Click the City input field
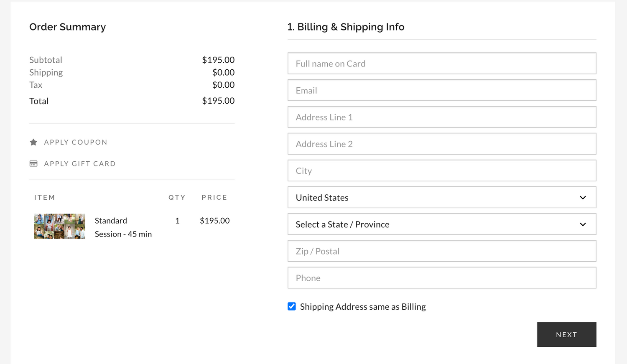Image resolution: width=627 pixels, height=364 pixels. pos(442,171)
